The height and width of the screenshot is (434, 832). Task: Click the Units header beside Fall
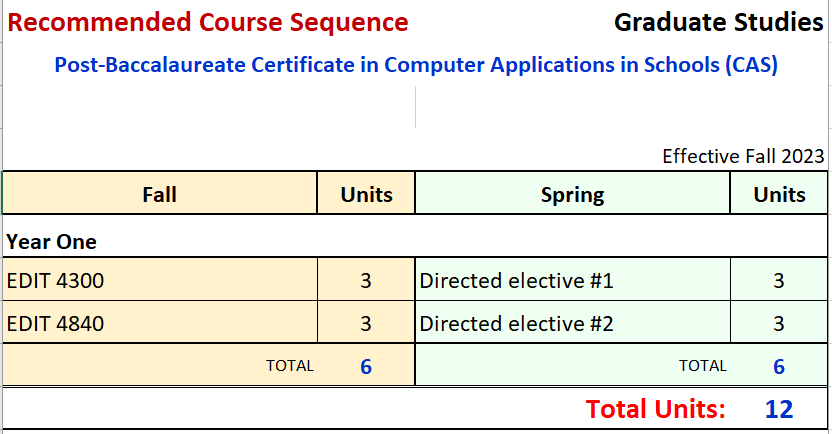(366, 194)
